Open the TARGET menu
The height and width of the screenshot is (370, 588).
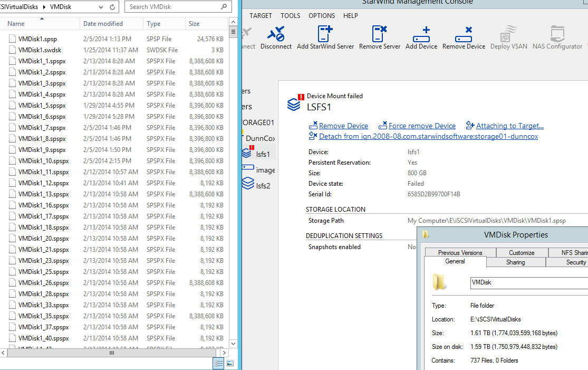coord(261,16)
